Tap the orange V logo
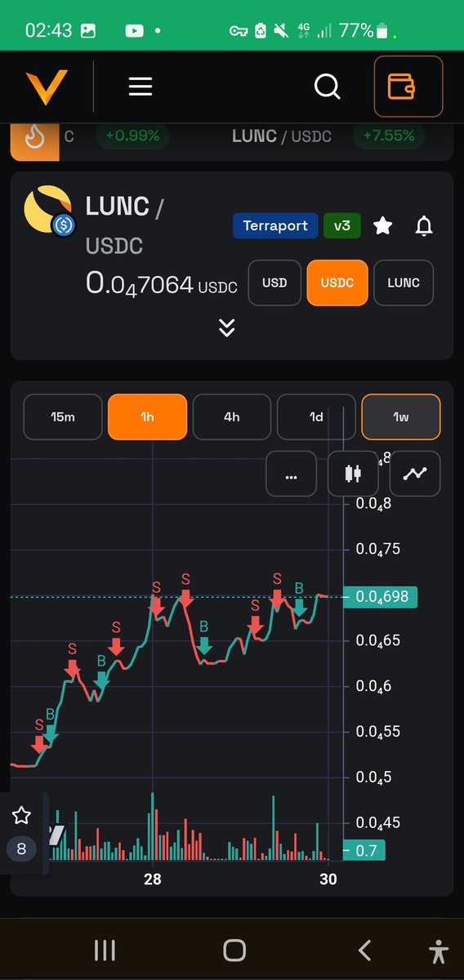The height and width of the screenshot is (980, 464). click(46, 87)
